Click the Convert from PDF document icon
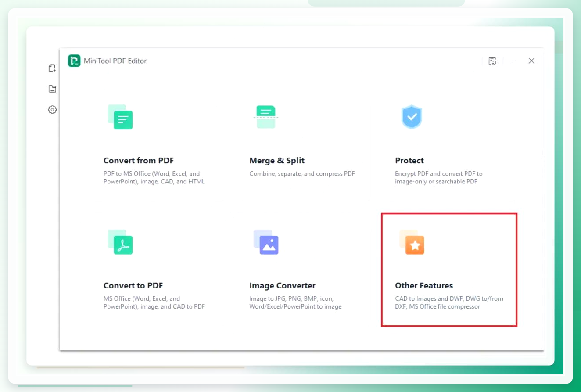The height and width of the screenshot is (392, 581). pyautogui.click(x=120, y=117)
